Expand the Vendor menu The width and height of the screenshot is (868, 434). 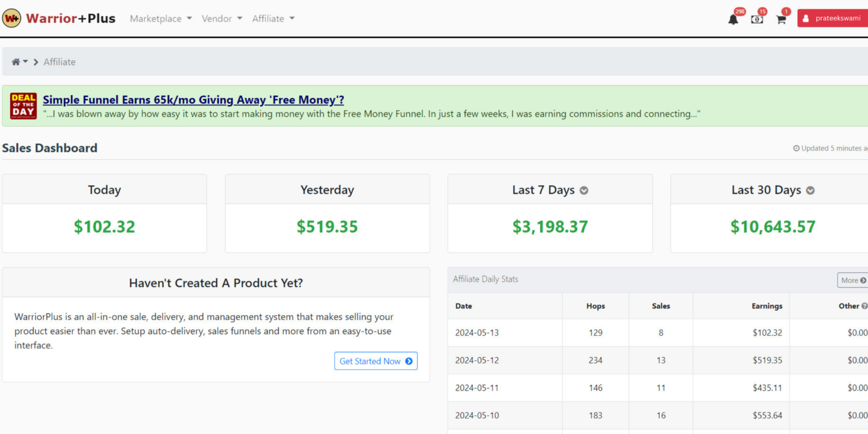222,19
